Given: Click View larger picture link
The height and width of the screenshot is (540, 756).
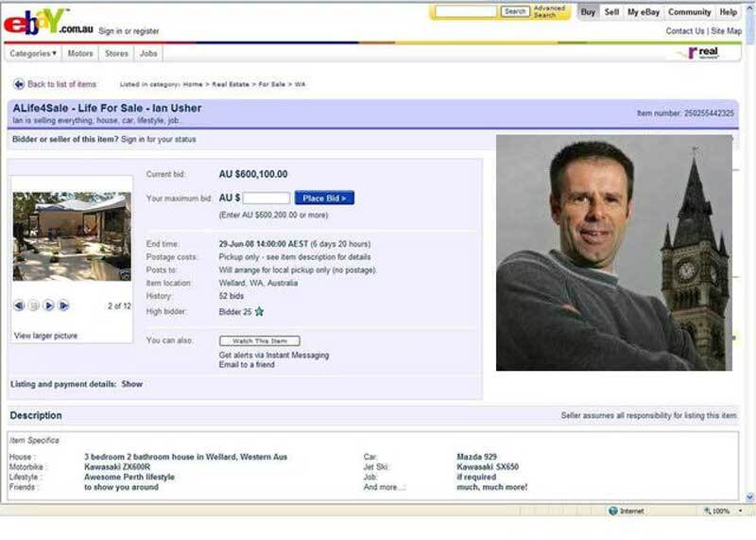Looking at the screenshot, I should (45, 336).
